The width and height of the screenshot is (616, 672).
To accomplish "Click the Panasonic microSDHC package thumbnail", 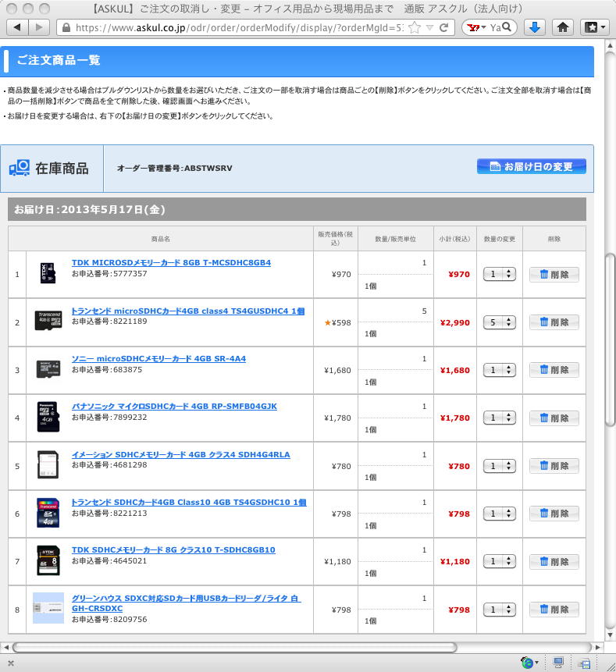I will (x=48, y=417).
